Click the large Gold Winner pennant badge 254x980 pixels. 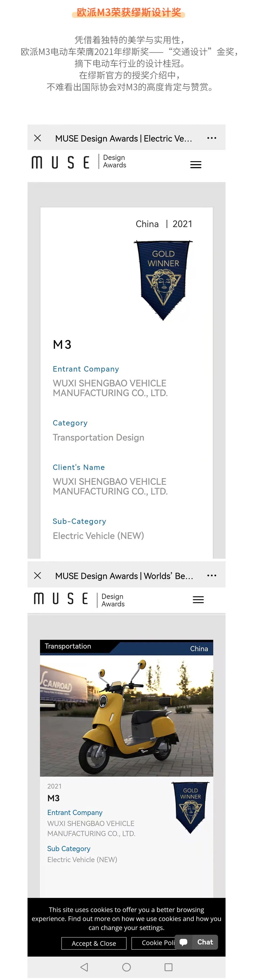(x=163, y=280)
